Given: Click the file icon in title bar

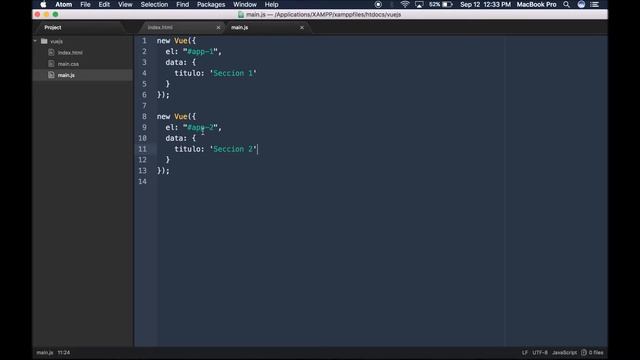Looking at the screenshot, I should [241, 15].
